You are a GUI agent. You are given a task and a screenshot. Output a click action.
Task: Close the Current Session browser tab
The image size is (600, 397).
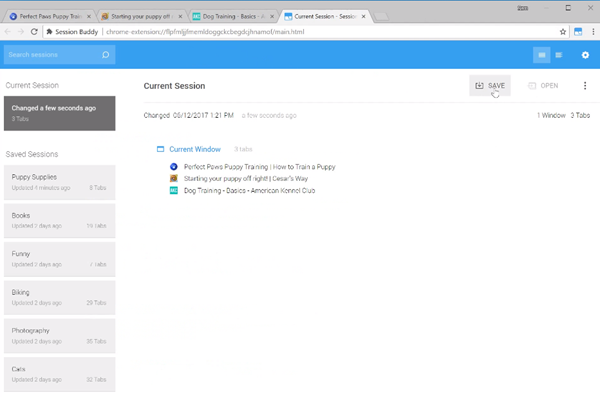coord(364,16)
